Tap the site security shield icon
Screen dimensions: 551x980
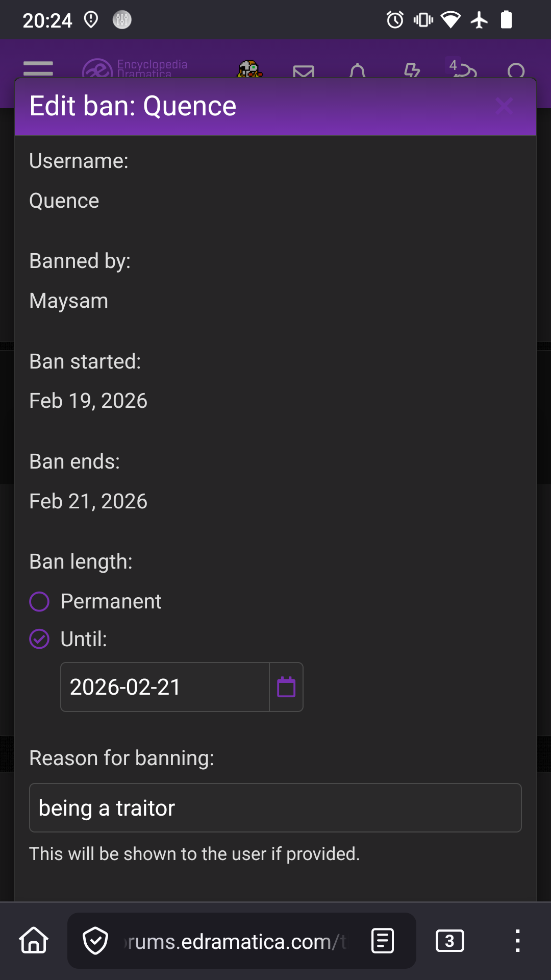[x=95, y=941]
